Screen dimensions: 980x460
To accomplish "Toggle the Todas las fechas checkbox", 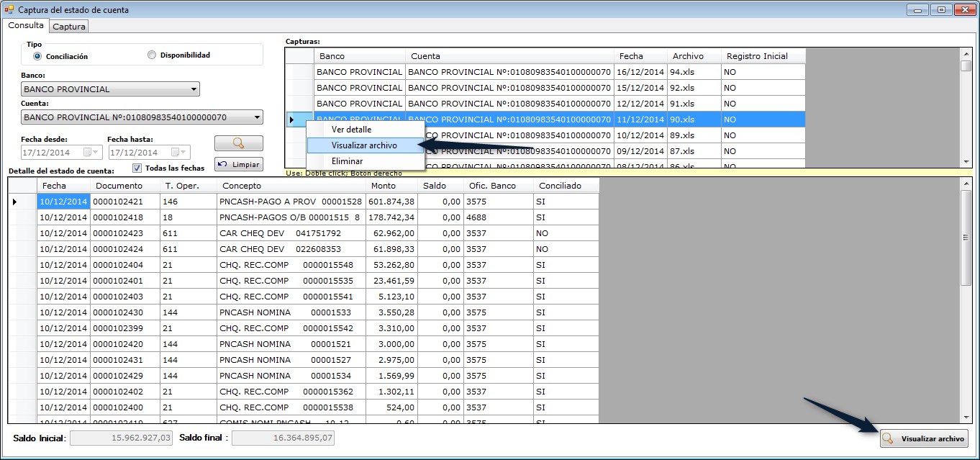I will coord(137,168).
